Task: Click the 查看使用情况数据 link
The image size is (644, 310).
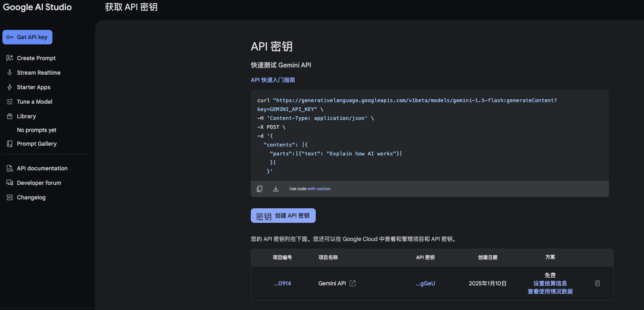Action: pos(550,291)
